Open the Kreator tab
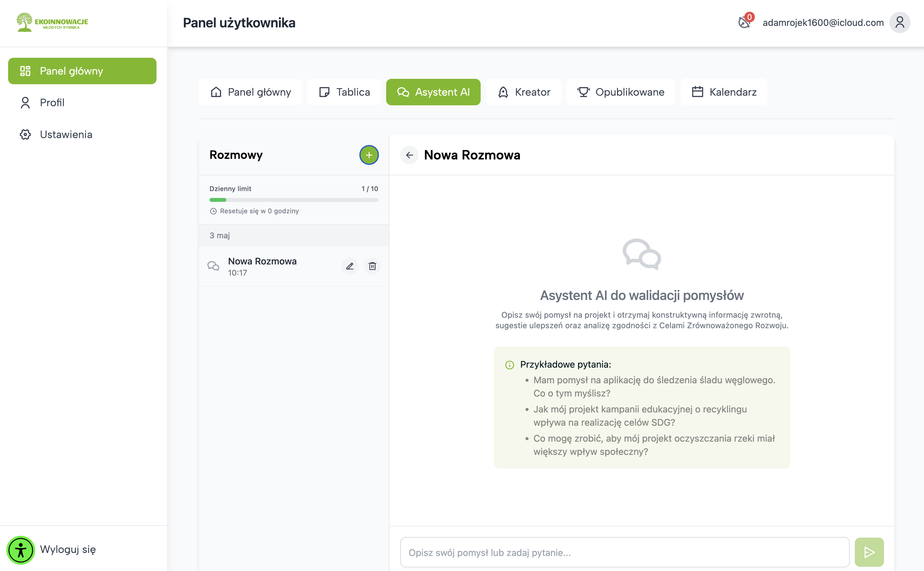This screenshot has height=571, width=924. pos(524,92)
